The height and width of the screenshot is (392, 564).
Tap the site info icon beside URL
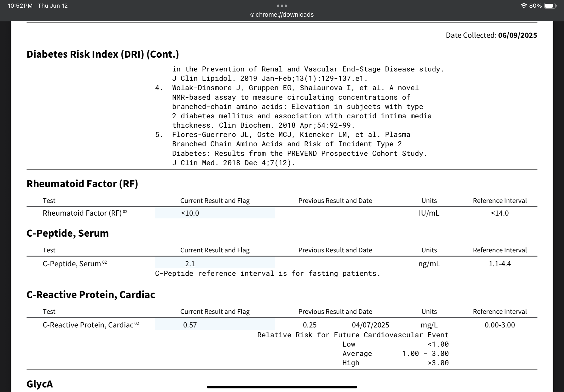[252, 15]
